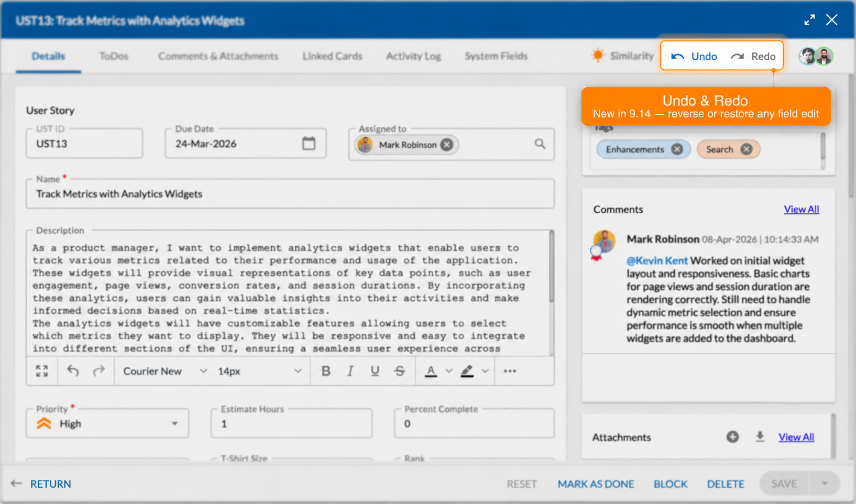856x504 pixels.
Task: Apply the text color
Action: click(x=431, y=371)
